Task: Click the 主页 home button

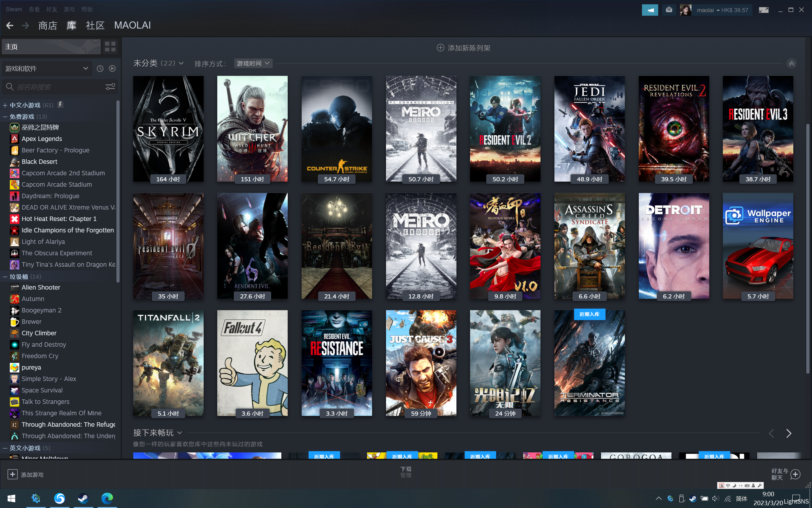Action: pyautogui.click(x=51, y=47)
